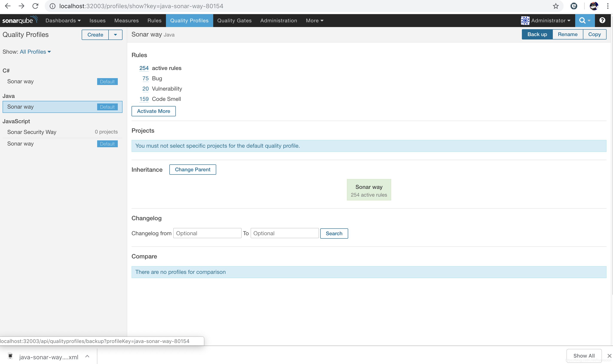Image resolution: width=613 pixels, height=364 pixels.
Task: Click the Changelog To optional input field
Action: point(285,233)
